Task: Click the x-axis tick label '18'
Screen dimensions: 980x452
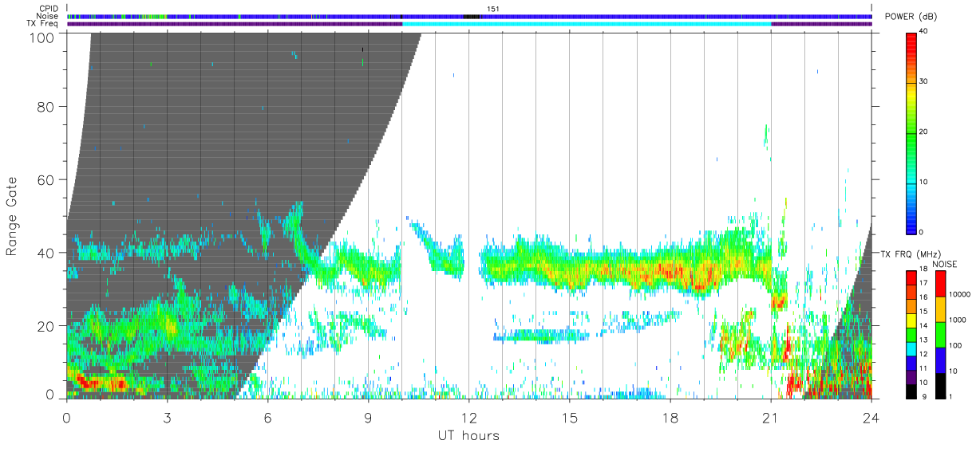Action: (x=670, y=417)
